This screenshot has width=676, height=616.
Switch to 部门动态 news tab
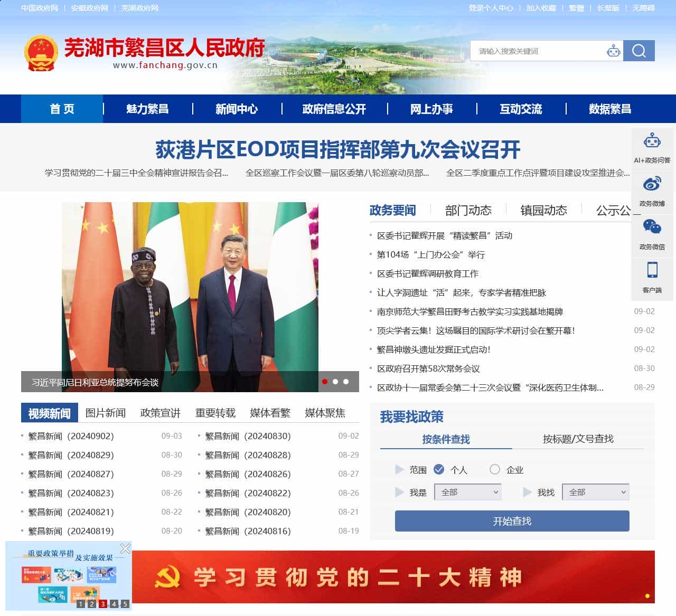(x=468, y=211)
